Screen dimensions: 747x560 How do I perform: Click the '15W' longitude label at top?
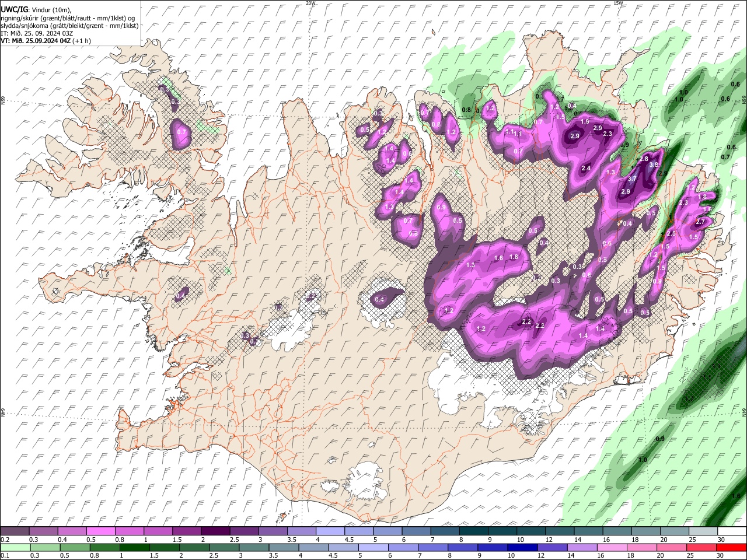click(617, 3)
